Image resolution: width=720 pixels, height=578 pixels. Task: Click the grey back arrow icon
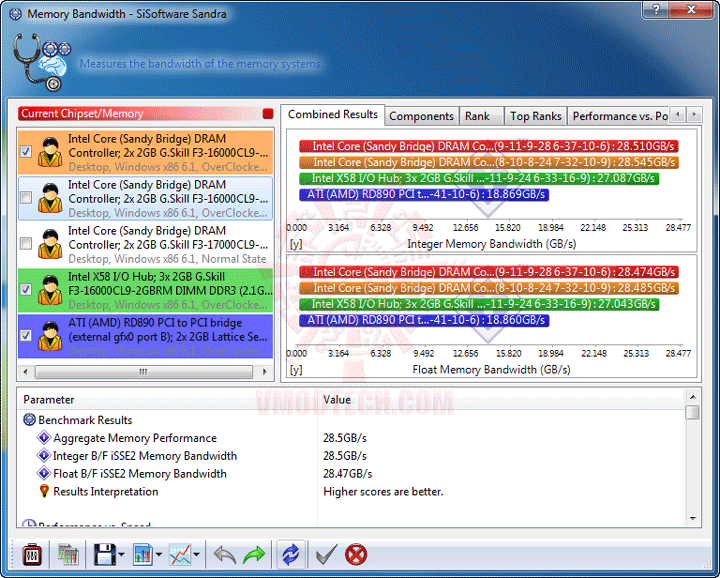click(225, 555)
